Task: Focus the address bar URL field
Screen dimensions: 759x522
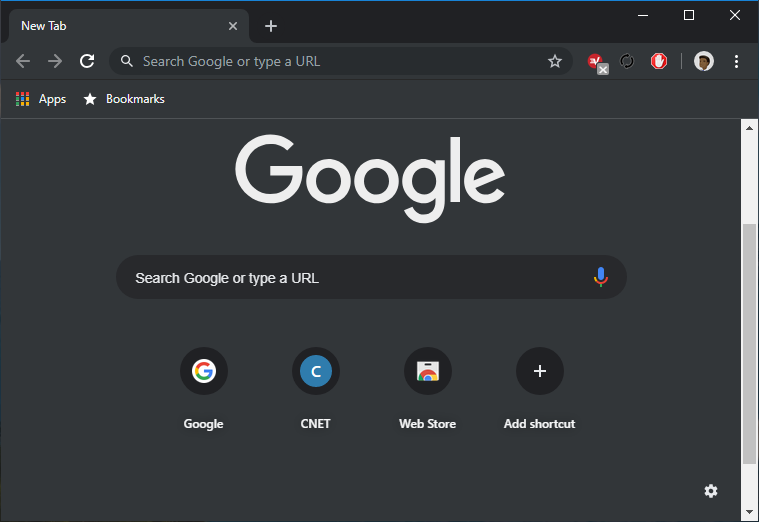Action: pyautogui.click(x=340, y=61)
